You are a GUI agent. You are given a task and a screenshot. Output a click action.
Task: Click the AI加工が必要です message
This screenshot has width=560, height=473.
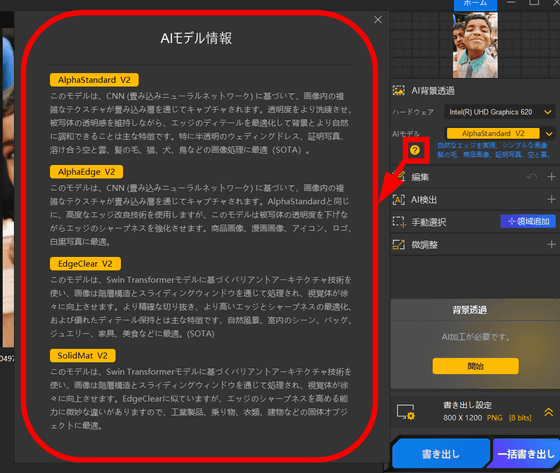pyautogui.click(x=475, y=337)
